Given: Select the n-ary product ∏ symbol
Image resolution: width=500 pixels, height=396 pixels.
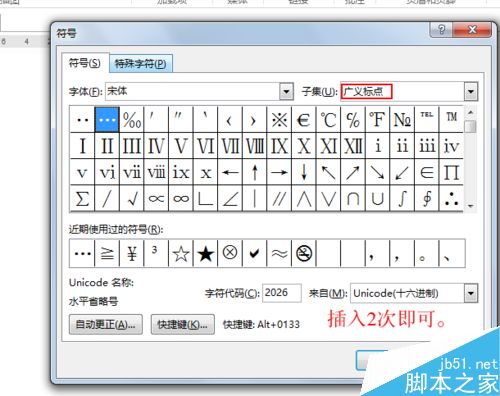Looking at the screenshot, I should 451,172.
